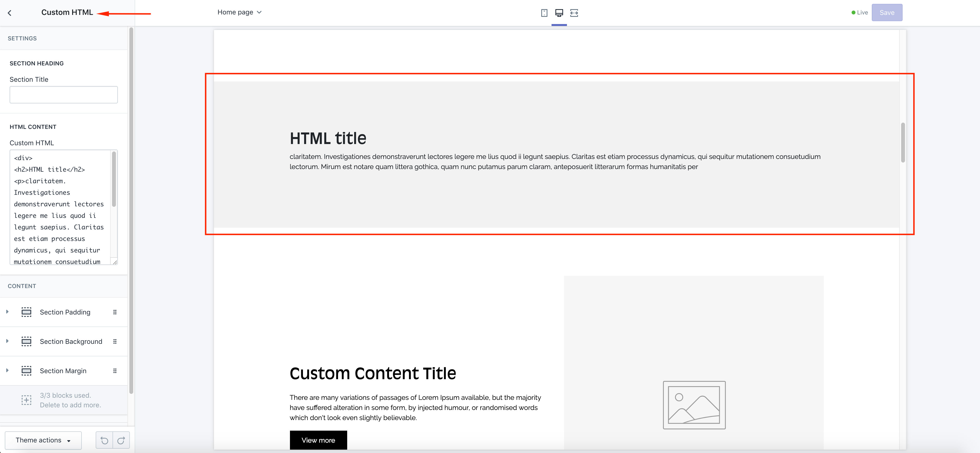Screen dimensions: 980x453
Task: Click the redo arrow icon
Action: [121, 440]
